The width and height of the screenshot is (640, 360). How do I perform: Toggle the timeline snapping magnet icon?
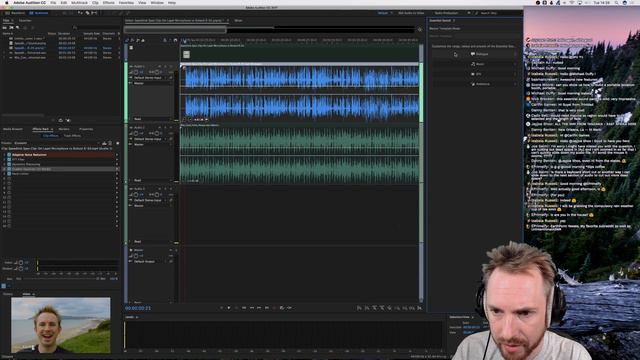click(x=176, y=40)
